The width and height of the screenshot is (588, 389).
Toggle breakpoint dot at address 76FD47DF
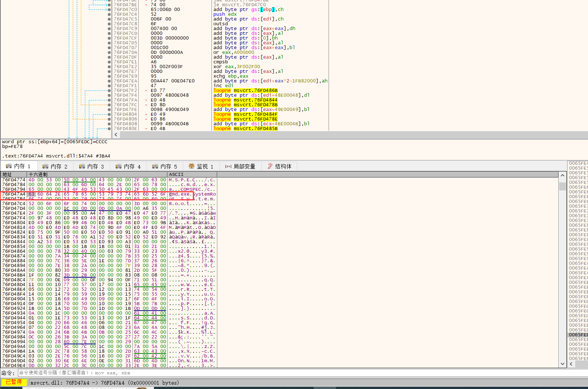click(x=109, y=57)
